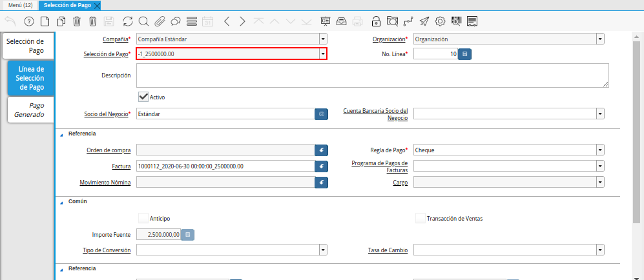
Task: Switch to the Menú (12) tab
Action: click(x=21, y=5)
